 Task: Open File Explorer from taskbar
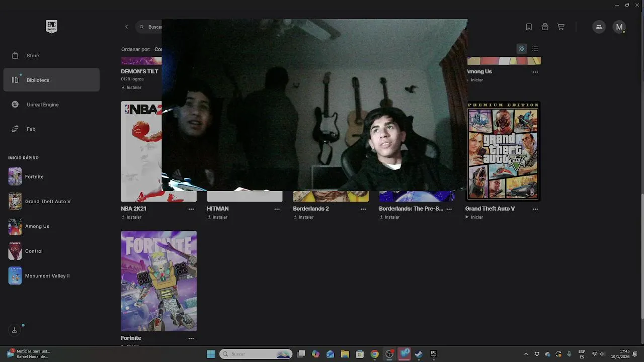pos(345,354)
